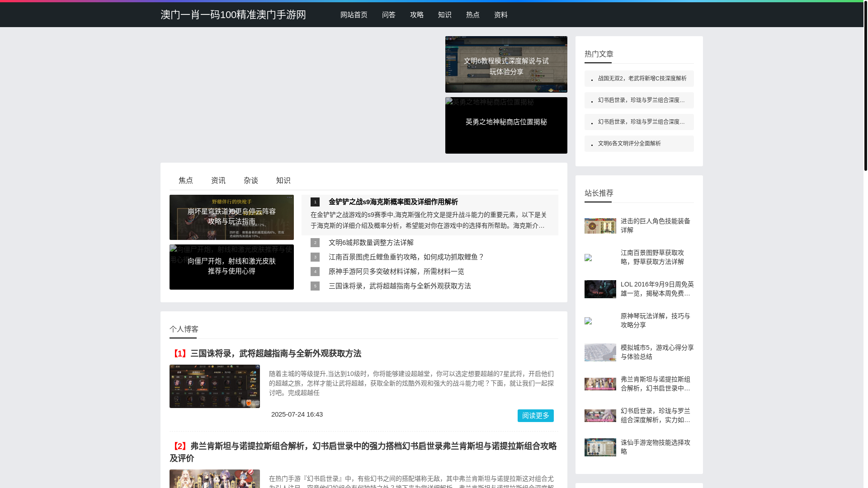
Task: Open ranked article 文明6城邦数量调整方法详解
Action: pos(371,243)
